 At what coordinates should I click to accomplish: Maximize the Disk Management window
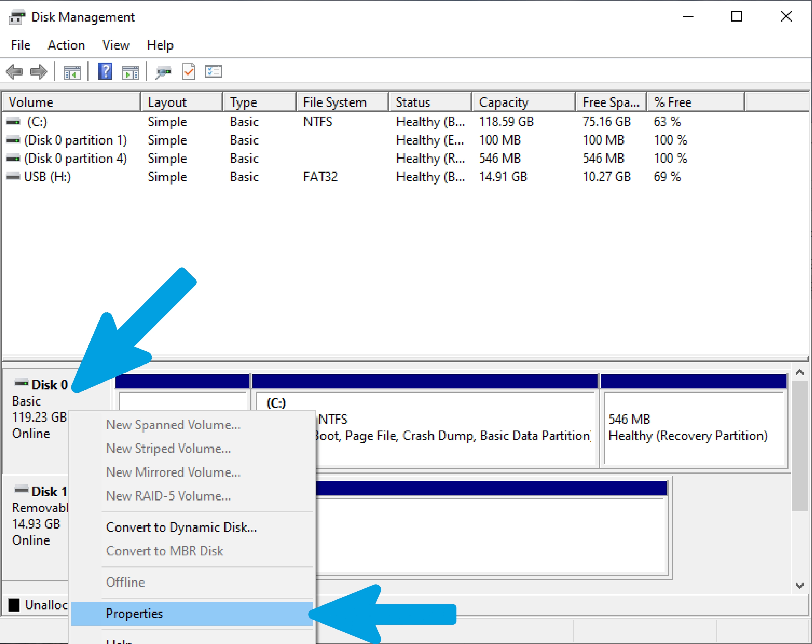point(737,17)
